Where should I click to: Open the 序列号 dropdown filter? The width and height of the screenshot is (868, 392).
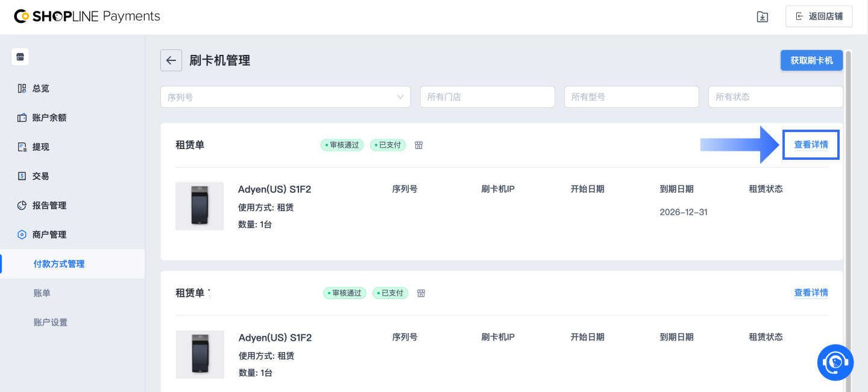285,97
